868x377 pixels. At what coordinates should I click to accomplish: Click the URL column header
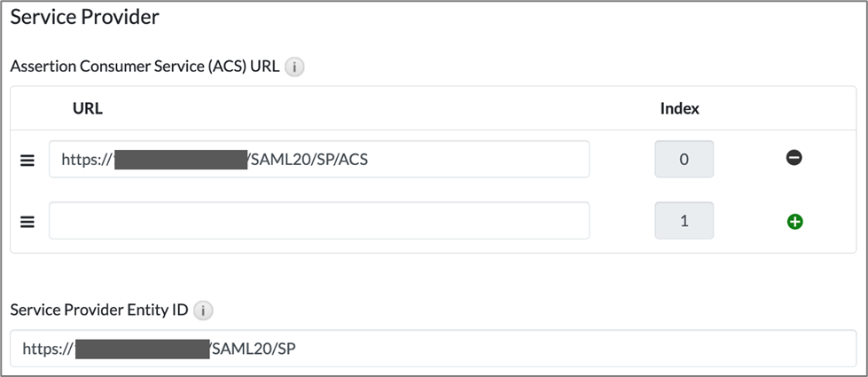(x=88, y=109)
